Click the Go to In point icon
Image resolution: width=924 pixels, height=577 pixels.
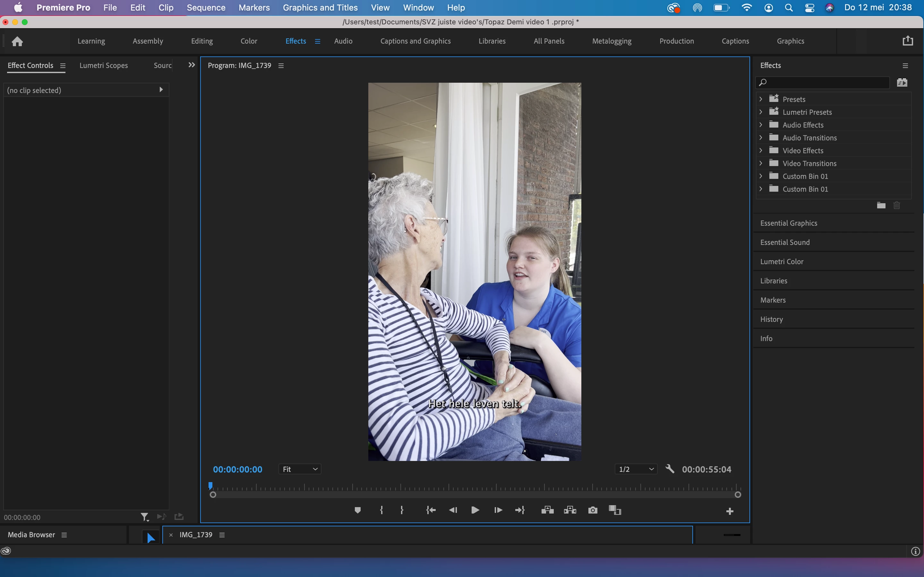[x=431, y=510]
